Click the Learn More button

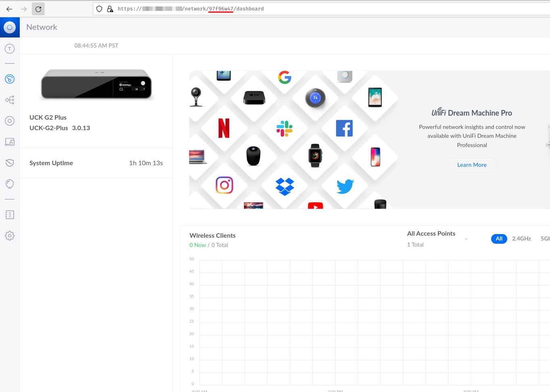click(472, 165)
